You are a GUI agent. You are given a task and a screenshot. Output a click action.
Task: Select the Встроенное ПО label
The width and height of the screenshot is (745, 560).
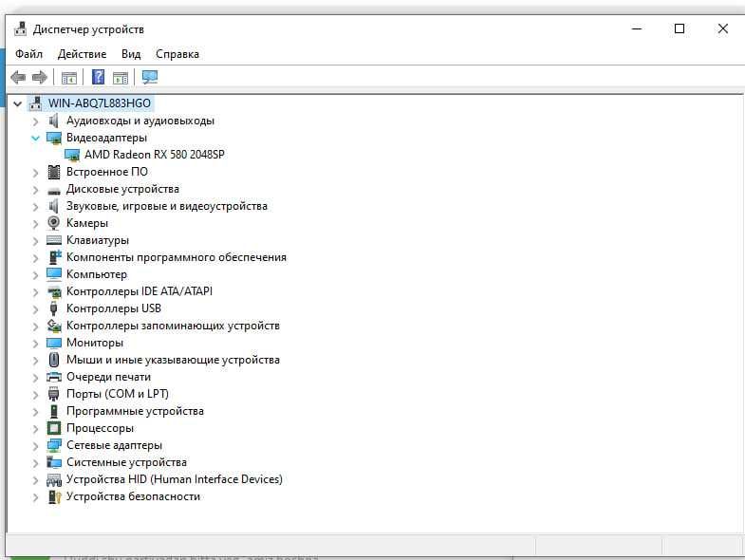click(107, 172)
